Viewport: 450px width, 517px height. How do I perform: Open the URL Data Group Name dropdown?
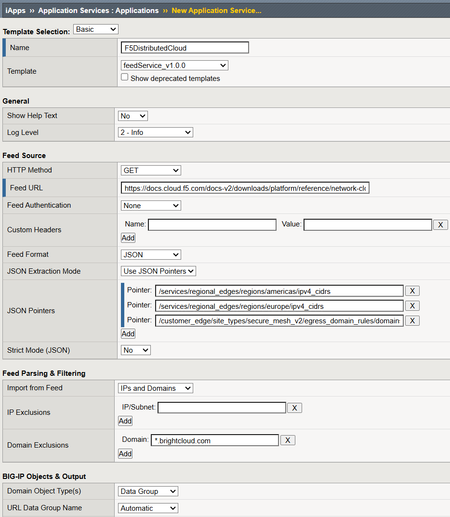click(148, 508)
